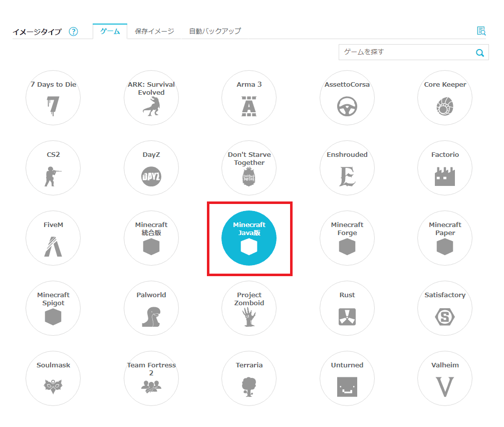Switch to the 自動バックアップ tab
504x427 pixels.
[215, 31]
